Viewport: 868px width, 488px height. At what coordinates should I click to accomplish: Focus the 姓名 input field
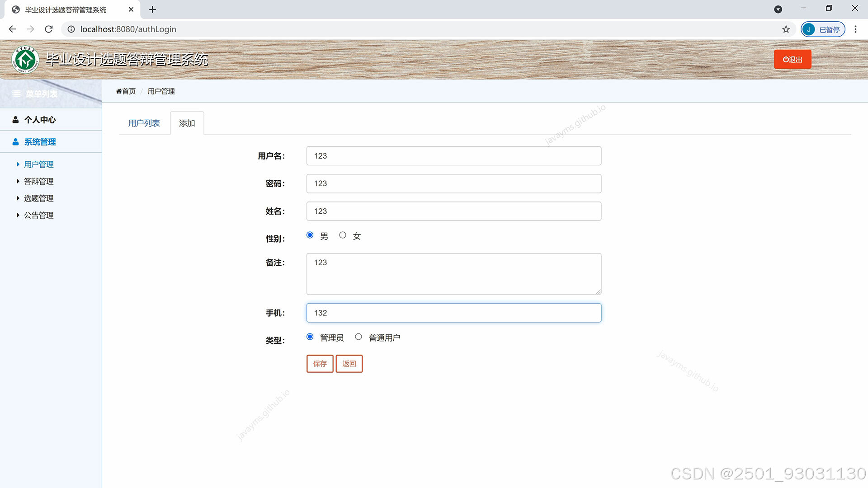point(454,211)
